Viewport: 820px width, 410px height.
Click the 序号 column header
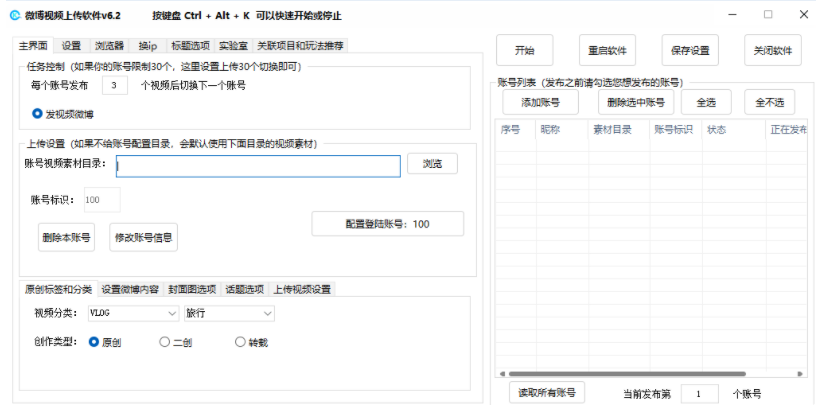click(x=516, y=130)
